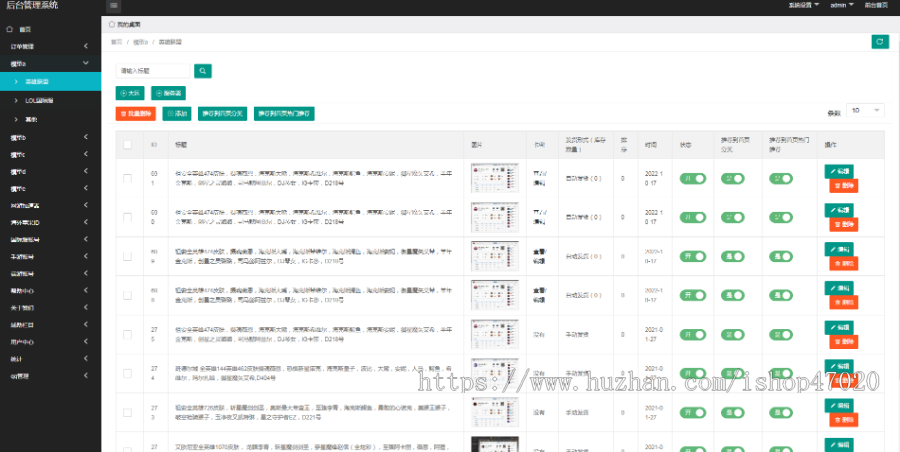The width and height of the screenshot is (900, 452).
Task: Click the pencil edit button in row 690
Action: [x=839, y=210]
